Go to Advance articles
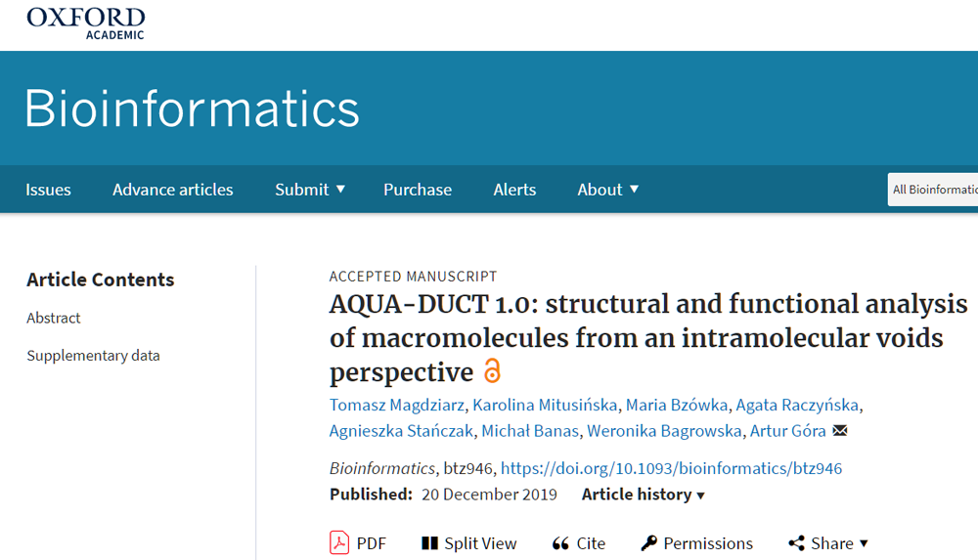978x560 pixels. [x=173, y=190]
